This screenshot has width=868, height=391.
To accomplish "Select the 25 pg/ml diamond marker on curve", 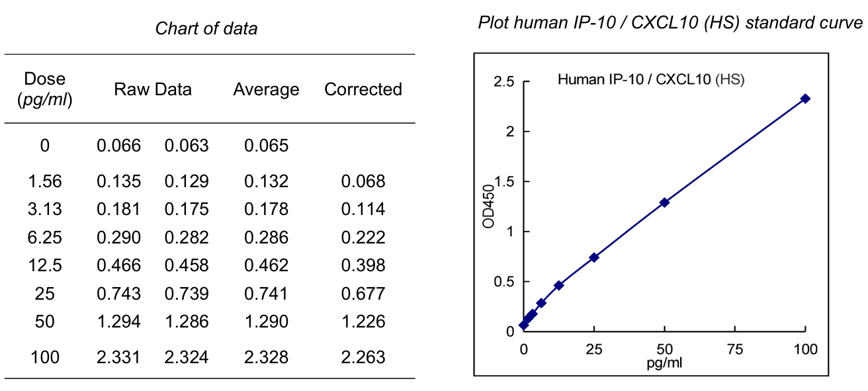I will click(594, 257).
